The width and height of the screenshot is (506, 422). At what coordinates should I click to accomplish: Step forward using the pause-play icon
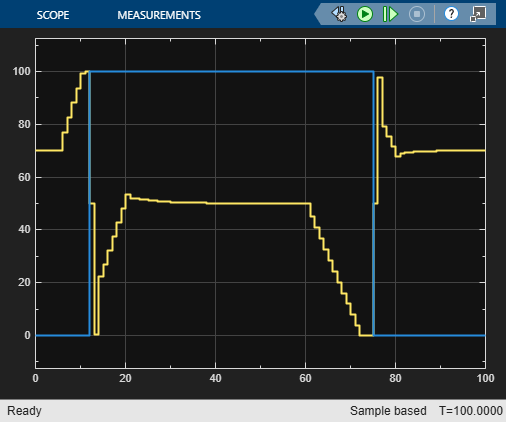[x=390, y=14]
